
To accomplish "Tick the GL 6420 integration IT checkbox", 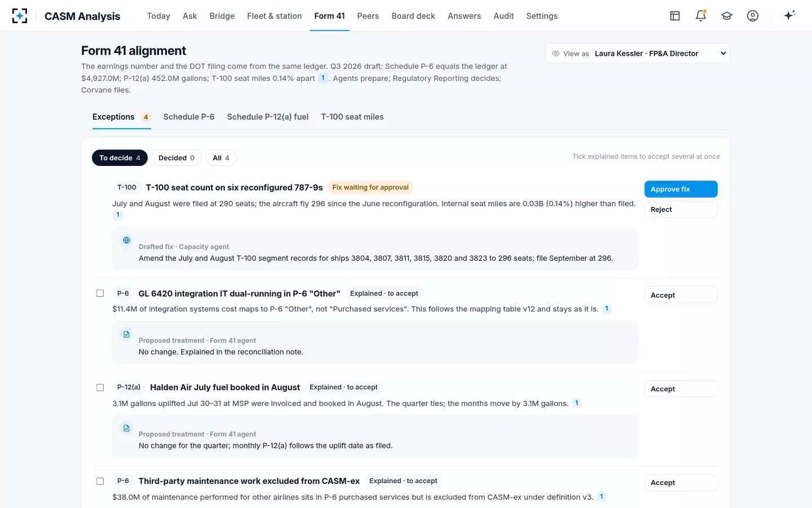I will point(100,294).
